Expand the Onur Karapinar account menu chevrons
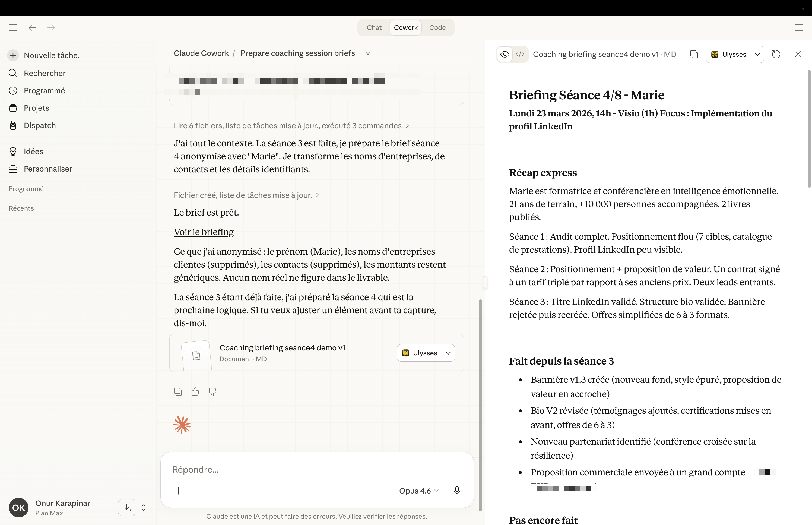The height and width of the screenshot is (525, 812). (x=144, y=508)
